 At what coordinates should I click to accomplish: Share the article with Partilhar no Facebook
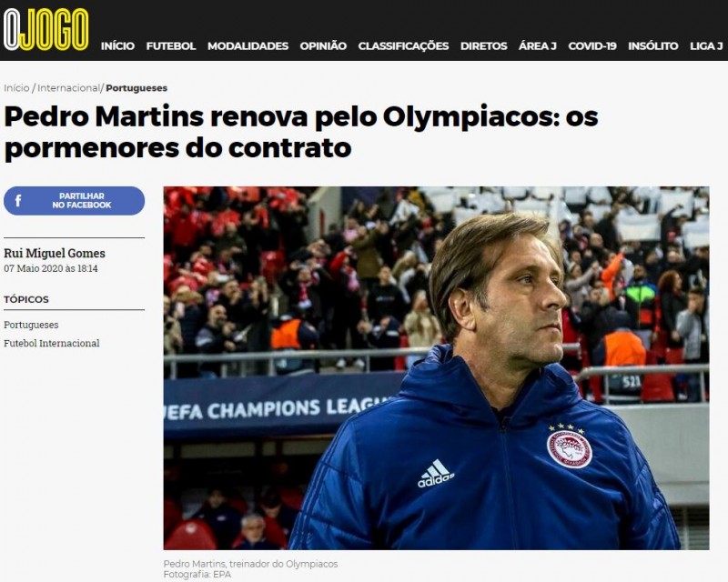point(75,200)
